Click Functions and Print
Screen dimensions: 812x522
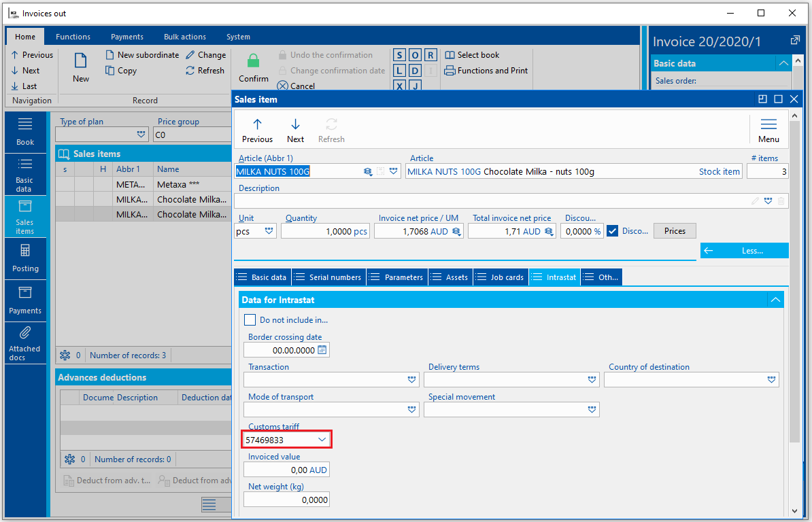click(x=486, y=71)
